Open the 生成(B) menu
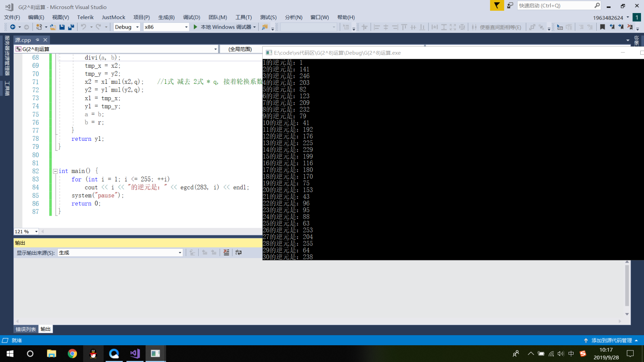 (166, 17)
